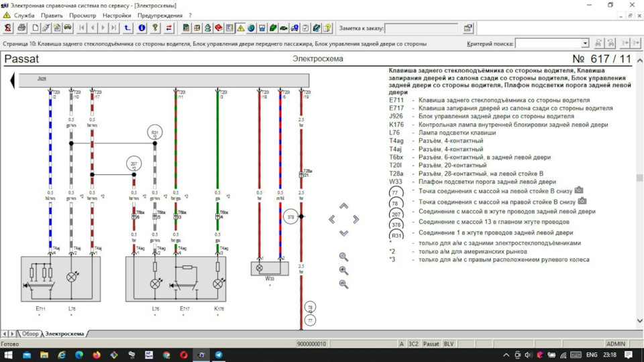Viewport: 644px width, 362px height.
Task: Pan the diagram right with arrow
Action: pyautogui.click(x=356, y=220)
